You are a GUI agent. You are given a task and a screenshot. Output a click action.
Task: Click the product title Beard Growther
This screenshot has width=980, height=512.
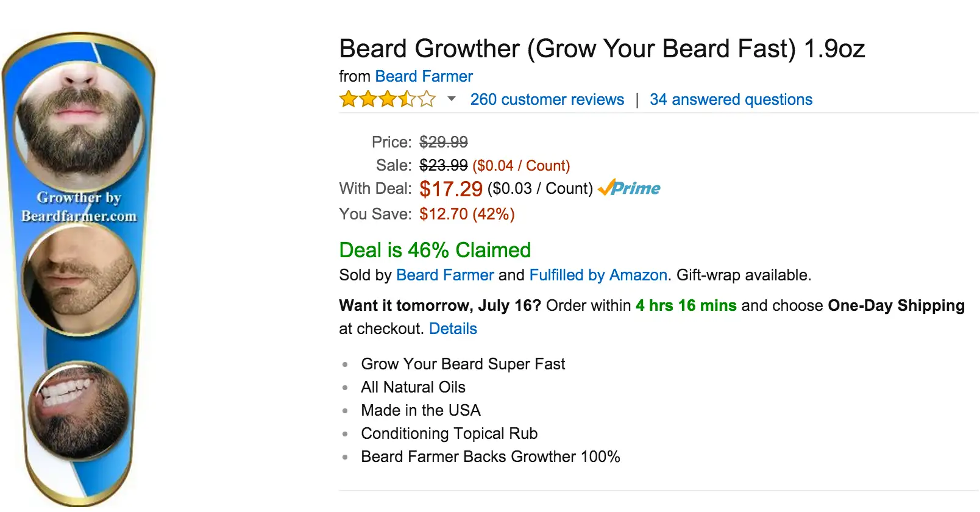coord(602,49)
